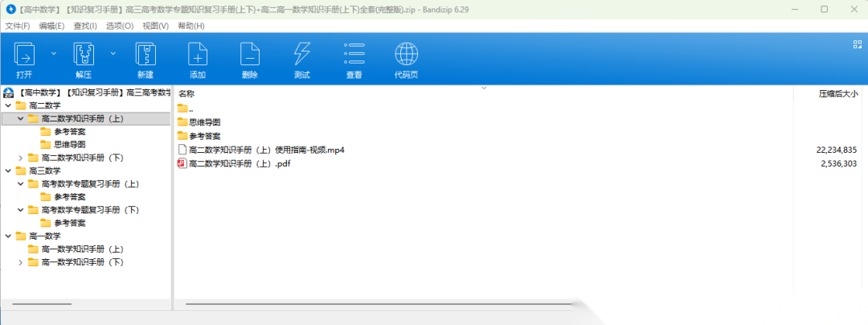Image resolution: width=868 pixels, height=325 pixels.
Task: Sort by the 名称 column header
Action: click(187, 93)
